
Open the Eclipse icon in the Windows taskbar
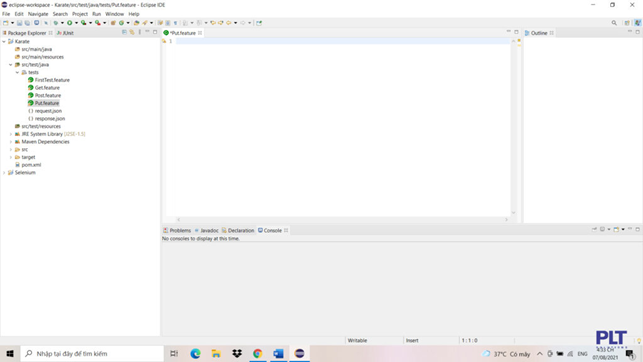tap(299, 353)
